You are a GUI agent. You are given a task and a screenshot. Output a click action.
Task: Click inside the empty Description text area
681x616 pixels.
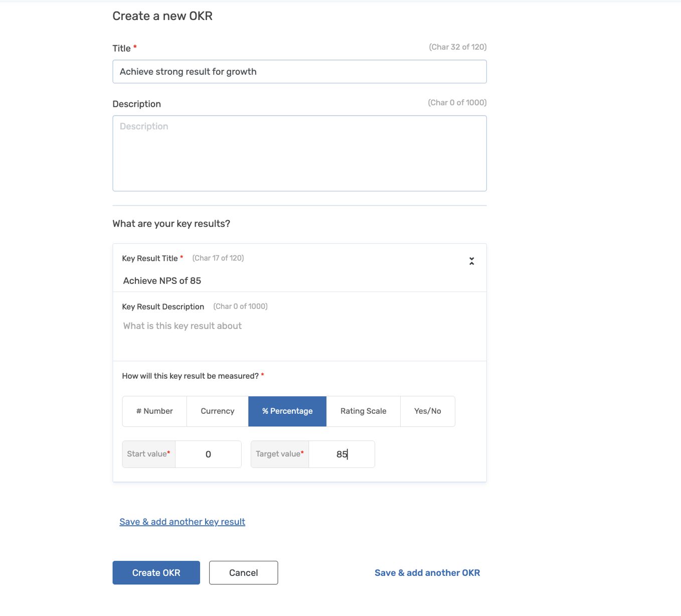299,153
